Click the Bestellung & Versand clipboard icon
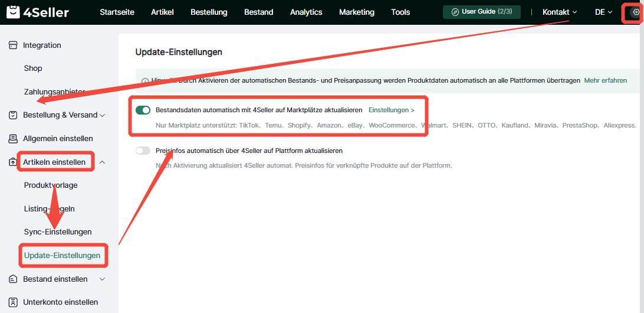The width and height of the screenshot is (644, 313). coord(13,115)
